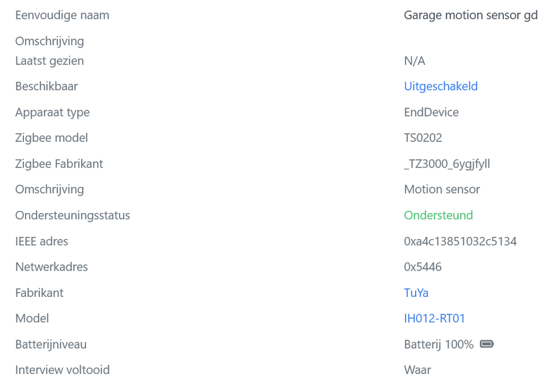Click the 'Motion sensor' description value
The width and height of the screenshot is (559, 392).
pos(442,189)
